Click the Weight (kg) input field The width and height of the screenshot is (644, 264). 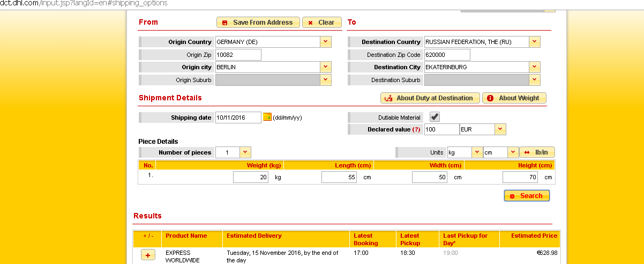[x=250, y=178]
